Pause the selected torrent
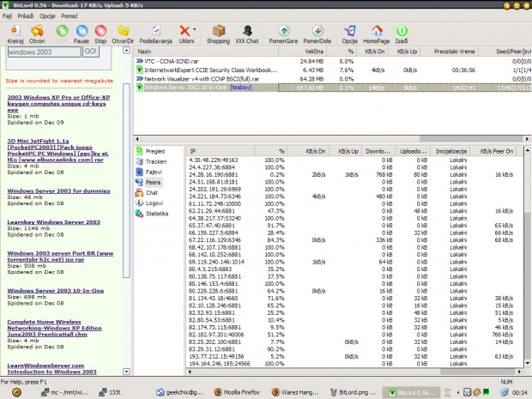This screenshot has height=399, width=532. pos(82,34)
